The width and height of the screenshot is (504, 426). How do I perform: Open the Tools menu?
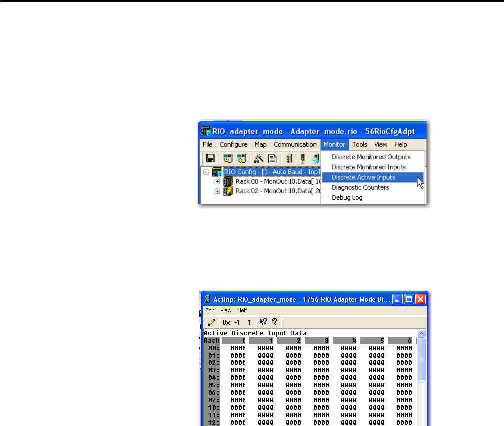pos(360,144)
